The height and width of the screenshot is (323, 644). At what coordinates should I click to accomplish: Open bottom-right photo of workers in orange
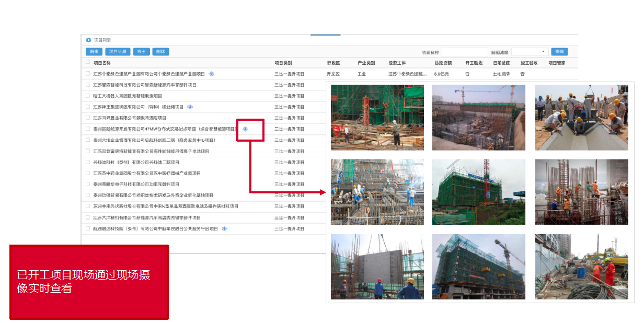pos(581,267)
